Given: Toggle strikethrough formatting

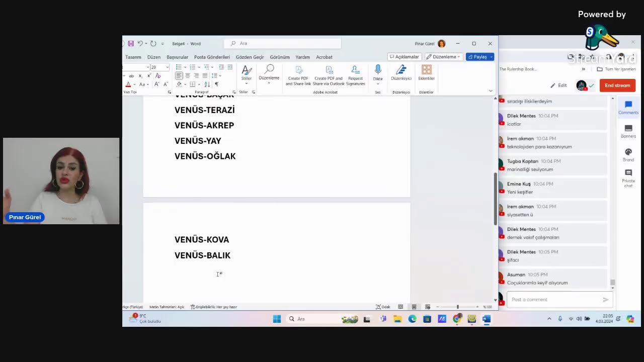Looking at the screenshot, I should coord(131,75).
